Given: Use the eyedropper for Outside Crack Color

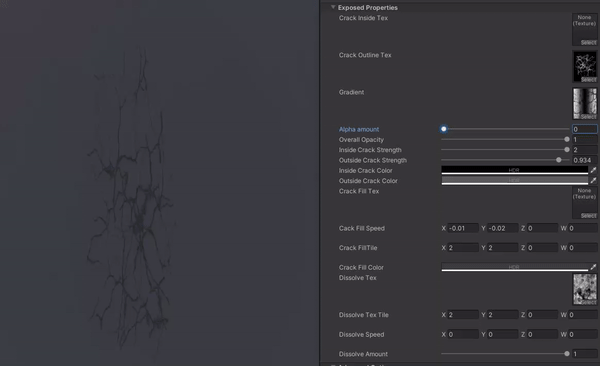Looking at the screenshot, I should (593, 180).
